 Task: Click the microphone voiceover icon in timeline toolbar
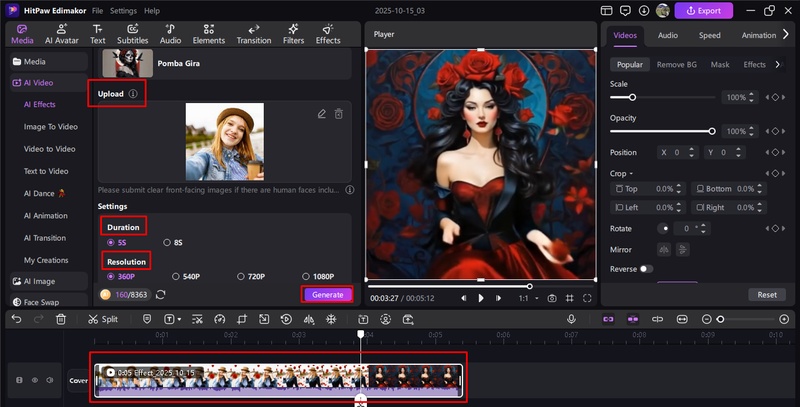pyautogui.click(x=571, y=319)
